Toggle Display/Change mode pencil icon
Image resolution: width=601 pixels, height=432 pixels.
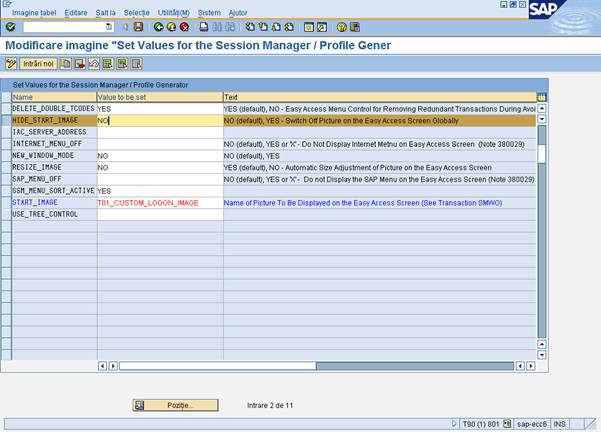(x=11, y=64)
